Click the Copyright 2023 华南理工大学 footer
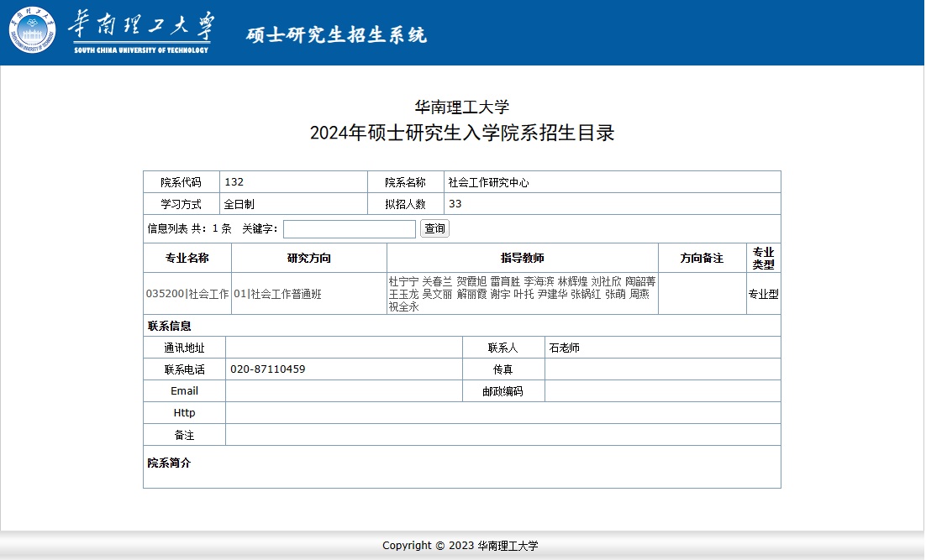Viewport: 926px width, 560px height. pos(460,546)
